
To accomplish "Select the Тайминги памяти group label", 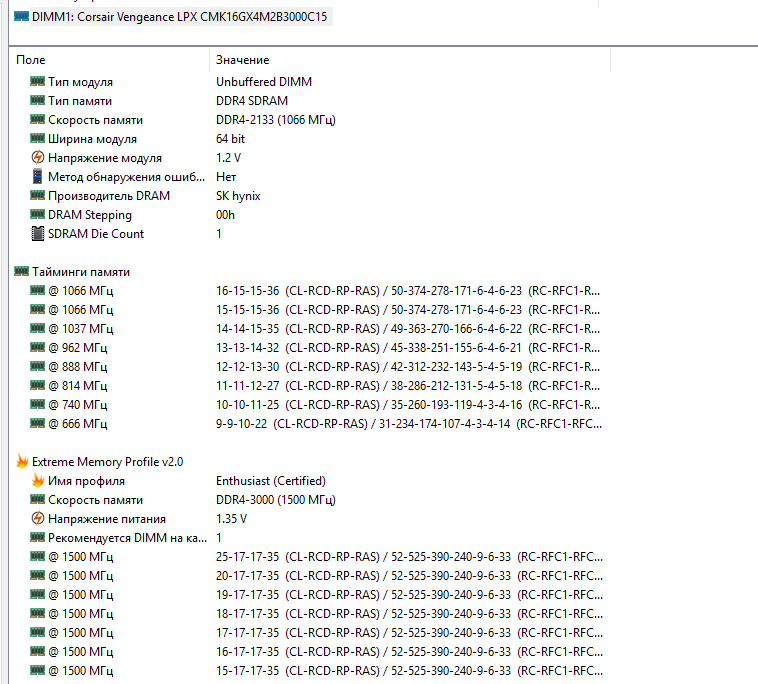I will 81,272.
